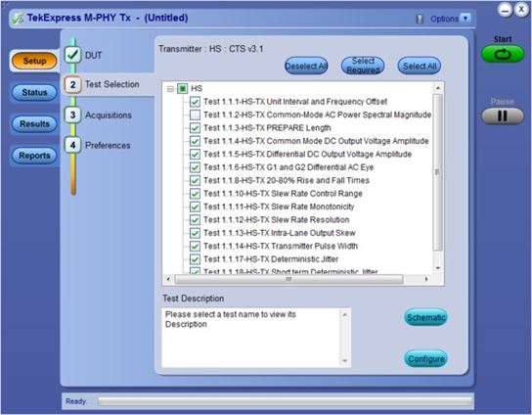Screen dimensions: 532x415
Task: Click step number 3 icon
Action: click(x=72, y=115)
